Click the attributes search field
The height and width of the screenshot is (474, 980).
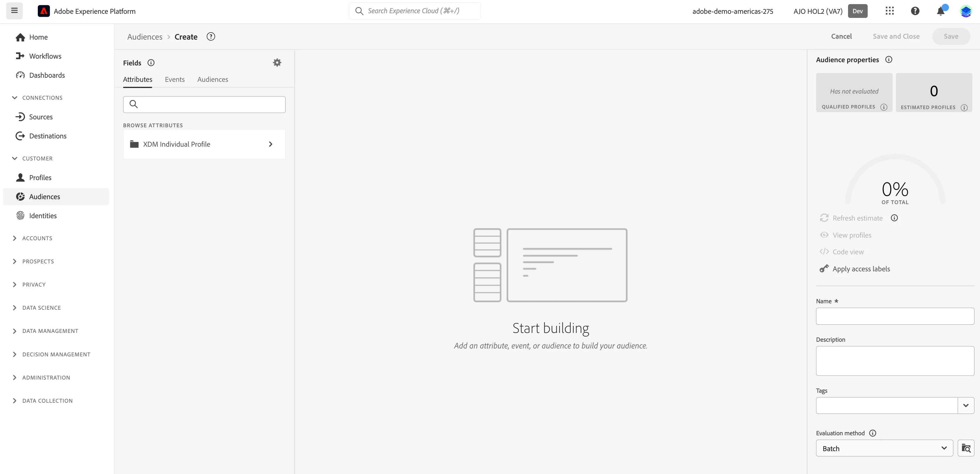click(x=204, y=104)
